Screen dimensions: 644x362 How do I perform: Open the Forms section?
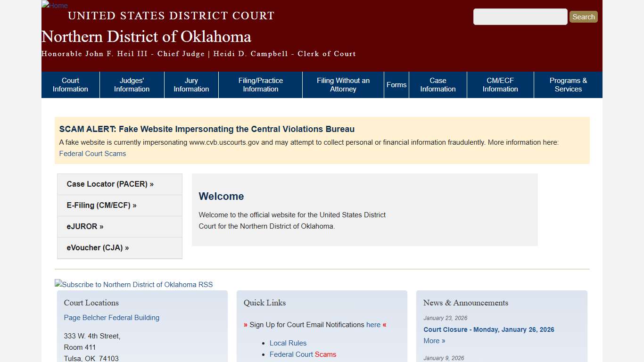396,84
